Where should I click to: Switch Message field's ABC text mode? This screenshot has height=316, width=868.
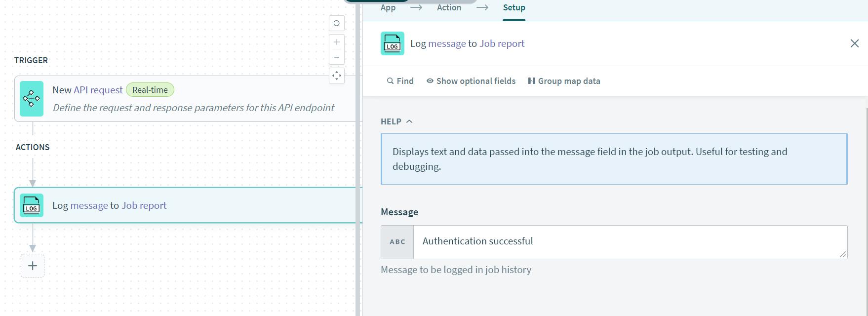(397, 242)
